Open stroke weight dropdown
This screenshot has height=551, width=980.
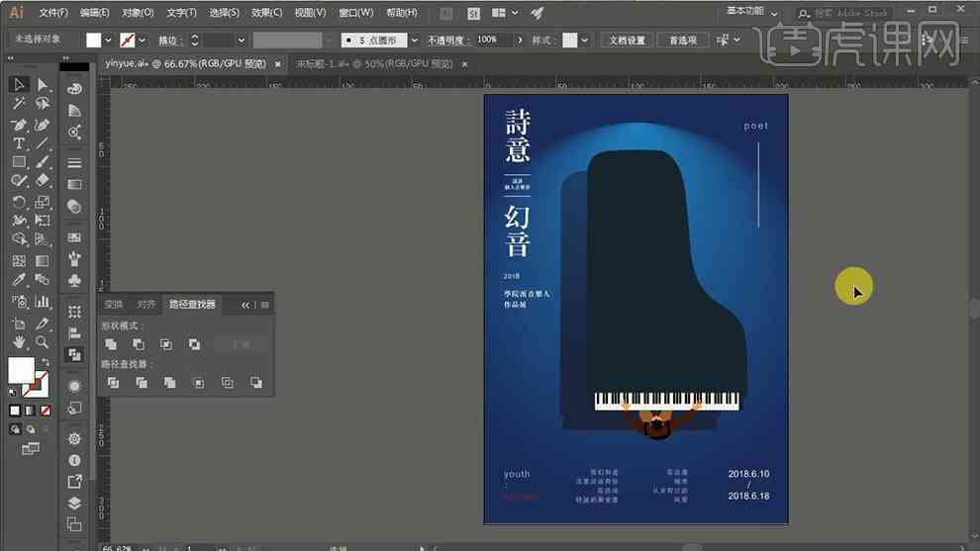pyautogui.click(x=242, y=40)
